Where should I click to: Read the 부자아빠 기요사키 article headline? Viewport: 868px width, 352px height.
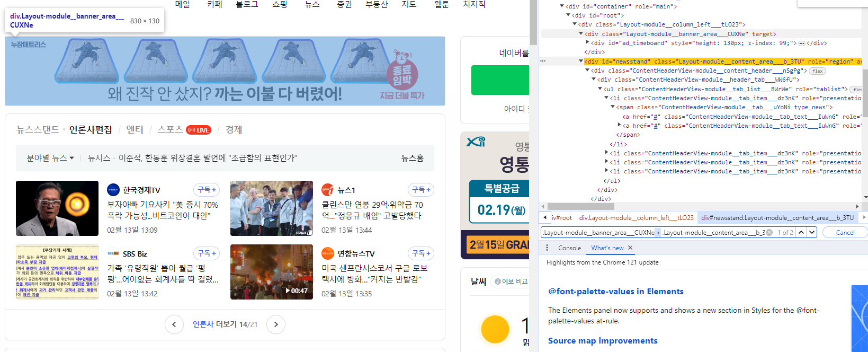tap(163, 210)
